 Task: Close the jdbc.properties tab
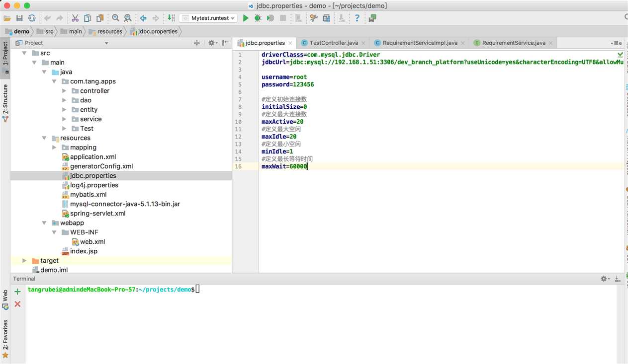click(x=290, y=43)
